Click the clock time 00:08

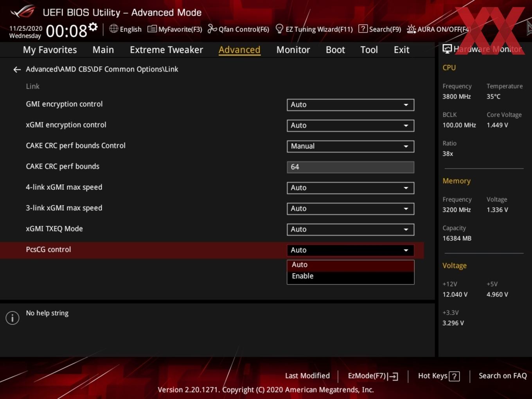[x=66, y=31]
